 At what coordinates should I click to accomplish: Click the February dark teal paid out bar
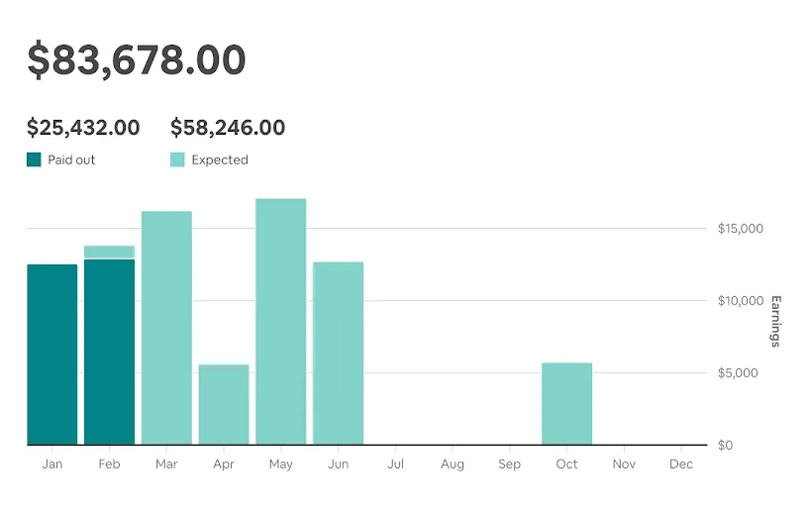click(x=109, y=352)
